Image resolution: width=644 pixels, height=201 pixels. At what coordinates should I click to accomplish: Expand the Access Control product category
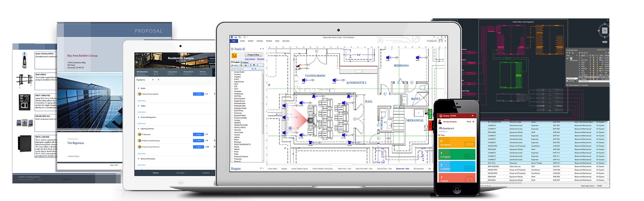tap(232, 72)
